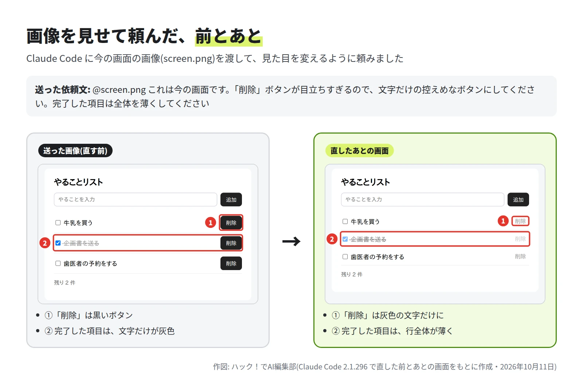Screen dimensions: 583x392
Task: Check 歯医者の予約をする in the after screen
Action: coord(345,257)
